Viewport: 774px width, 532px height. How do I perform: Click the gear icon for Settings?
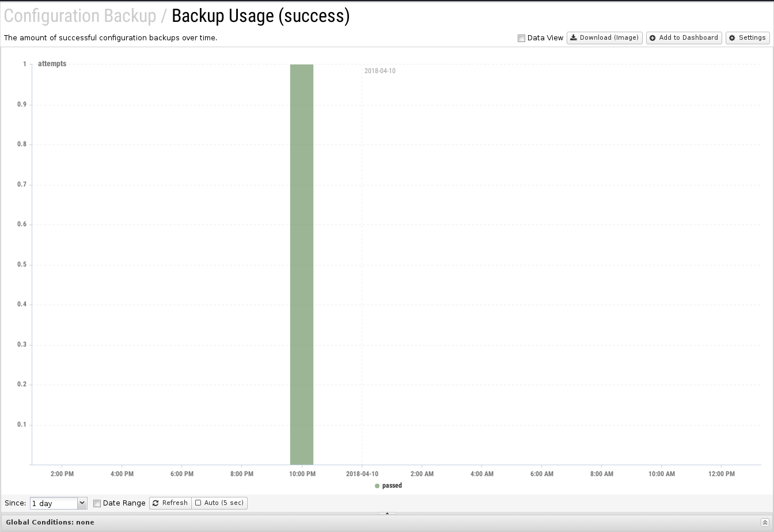tap(732, 38)
